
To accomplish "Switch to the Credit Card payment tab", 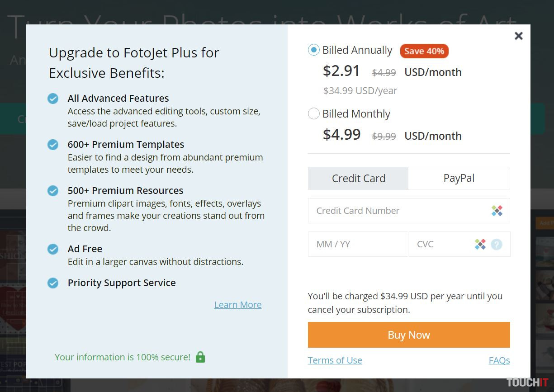I will [358, 178].
